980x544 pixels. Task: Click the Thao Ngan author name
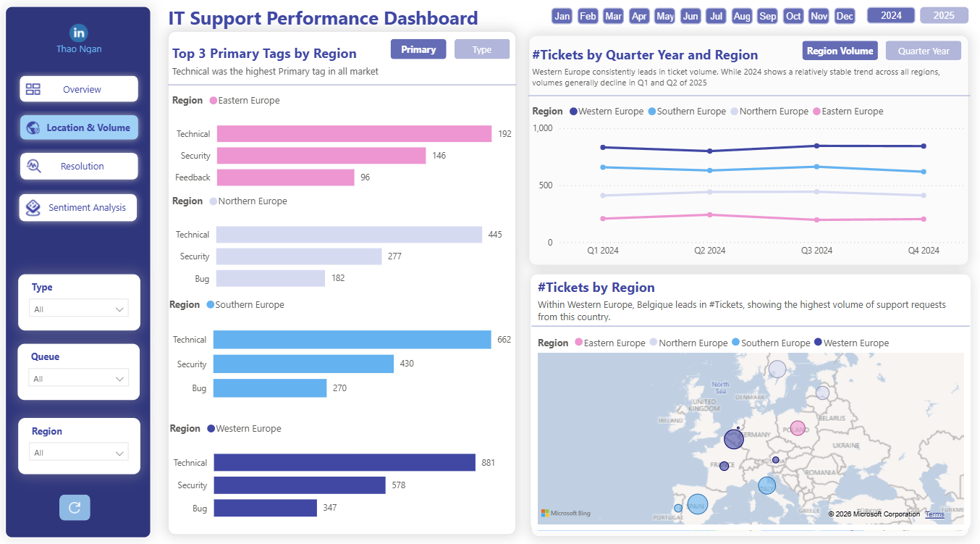click(79, 49)
